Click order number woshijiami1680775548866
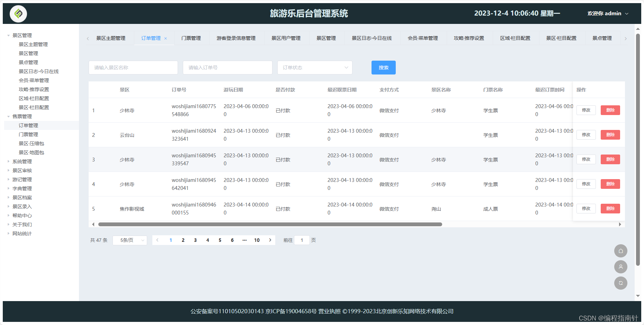Screen dimensions: 644x325 click(194, 110)
